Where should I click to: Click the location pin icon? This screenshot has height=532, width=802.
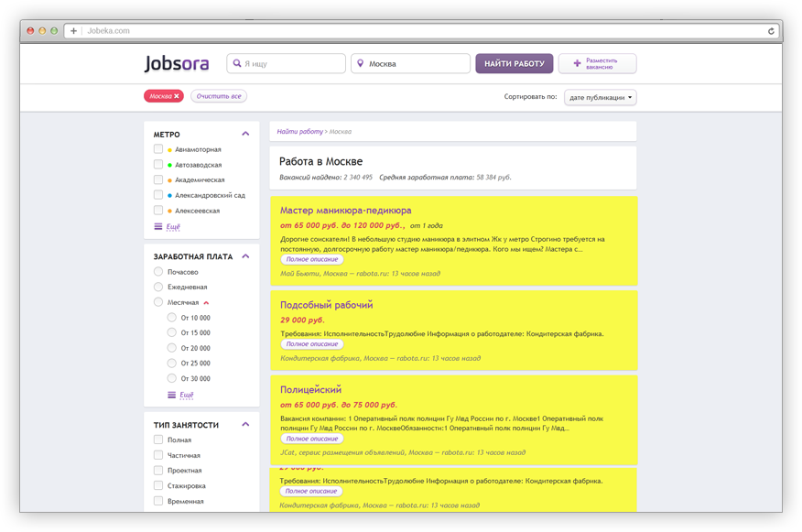(x=361, y=63)
